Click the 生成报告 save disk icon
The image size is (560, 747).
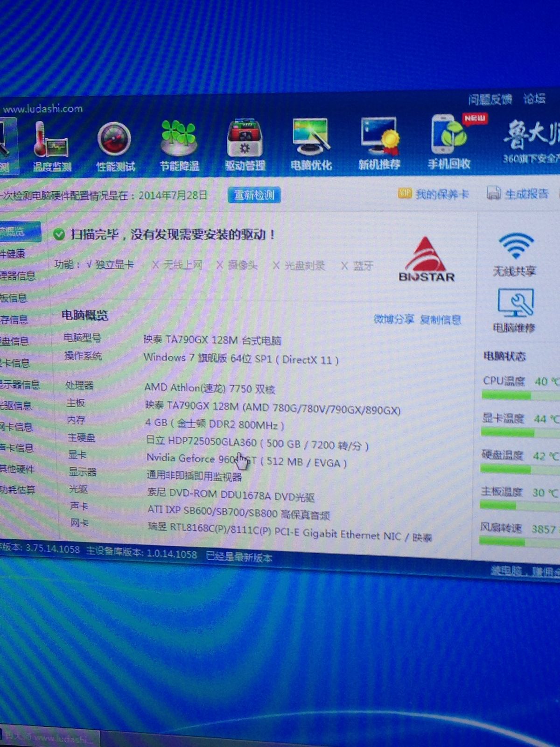493,193
